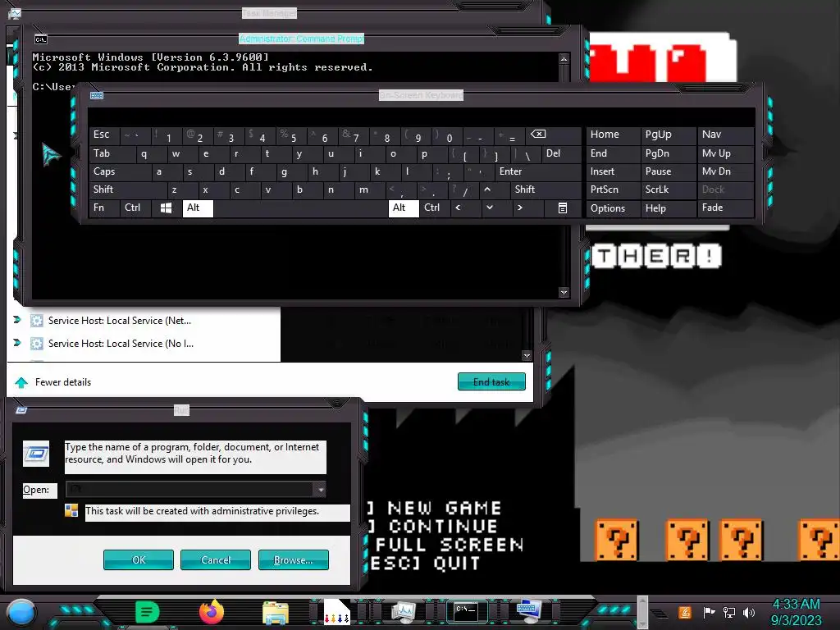This screenshot has height=630, width=840.
Task: Click the Nav key on On-Screen Keyboard
Action: [x=725, y=135]
